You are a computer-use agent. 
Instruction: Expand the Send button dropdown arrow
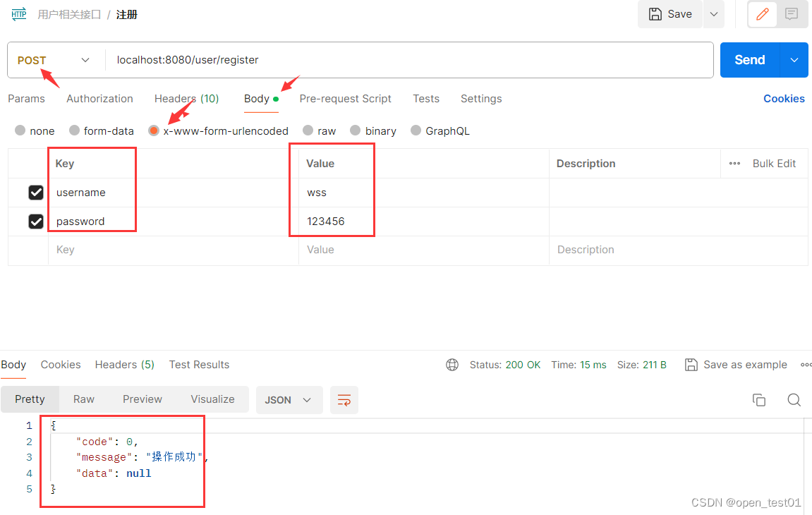click(x=794, y=60)
